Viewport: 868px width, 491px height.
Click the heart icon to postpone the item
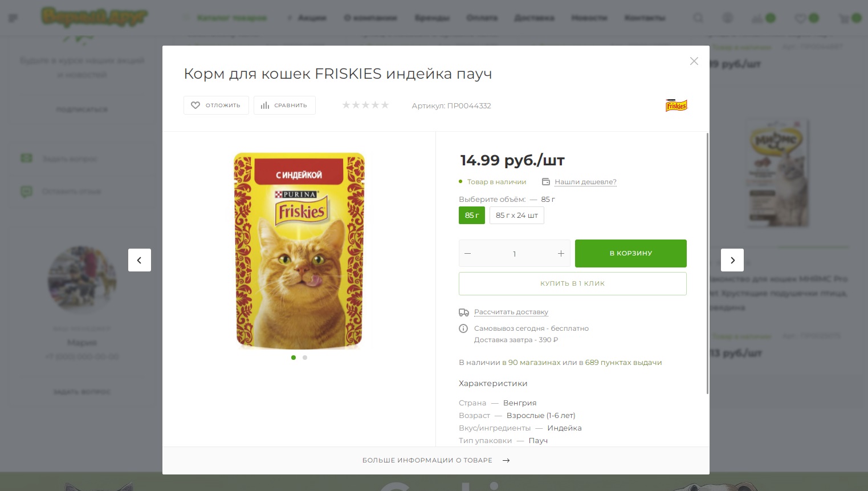195,105
